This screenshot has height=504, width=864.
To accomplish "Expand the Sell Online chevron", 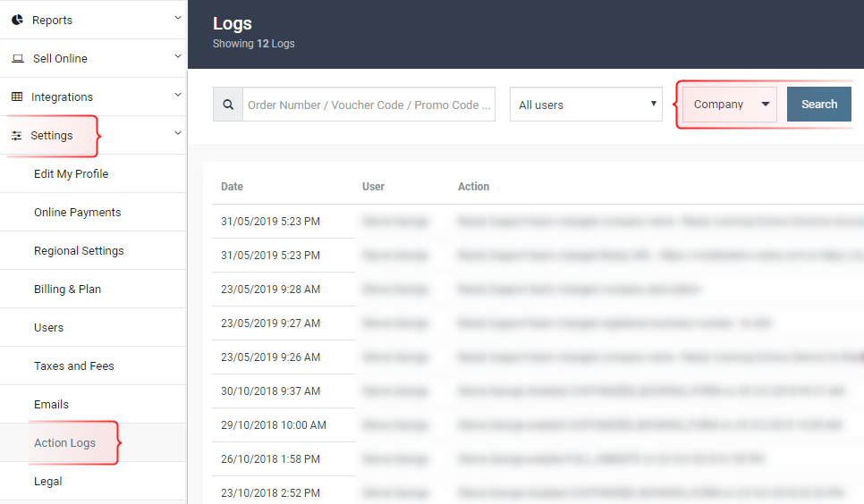I will (x=177, y=56).
